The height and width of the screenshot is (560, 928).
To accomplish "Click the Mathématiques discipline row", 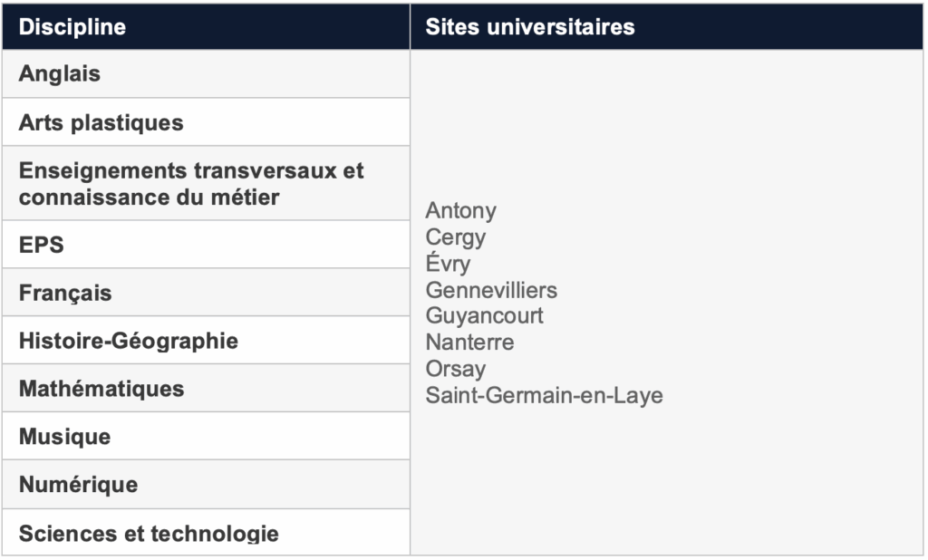I will click(101, 389).
